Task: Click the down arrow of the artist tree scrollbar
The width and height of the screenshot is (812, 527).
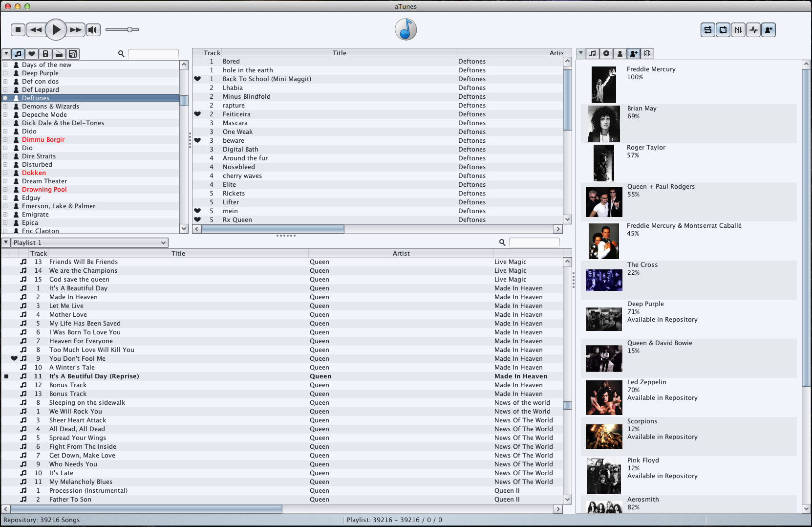Action: pos(184,228)
